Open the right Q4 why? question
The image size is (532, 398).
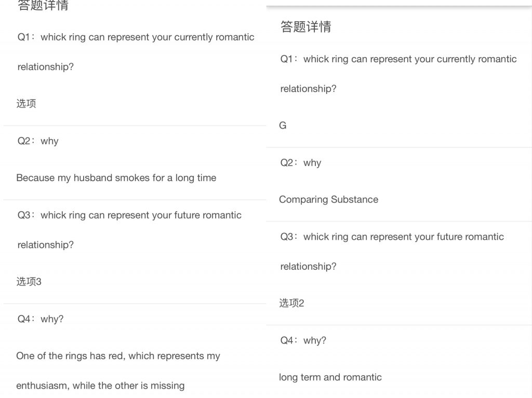pos(303,340)
